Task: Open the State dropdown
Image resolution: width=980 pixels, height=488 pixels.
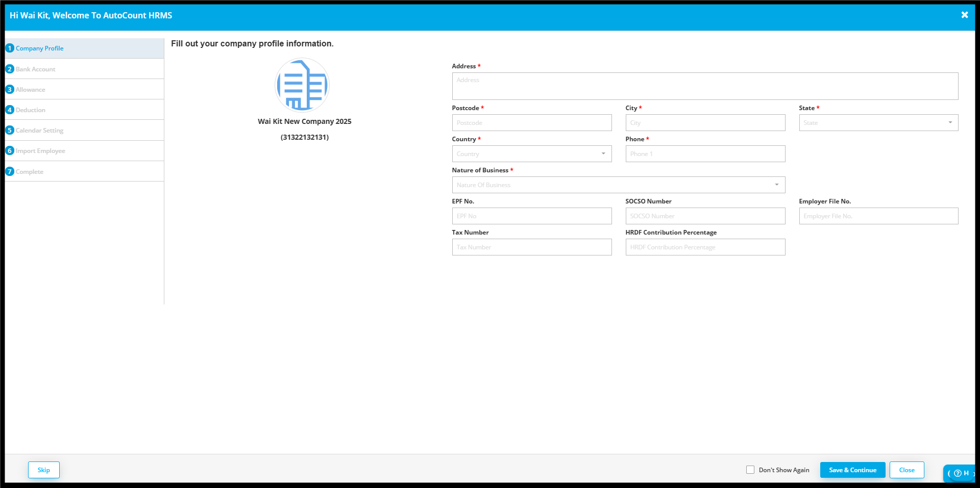Action: point(878,122)
